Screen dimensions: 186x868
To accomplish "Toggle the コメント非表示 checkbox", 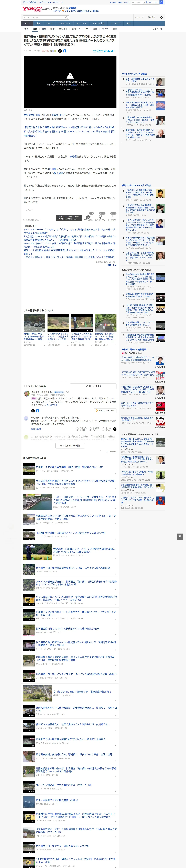I will pos(102,452).
